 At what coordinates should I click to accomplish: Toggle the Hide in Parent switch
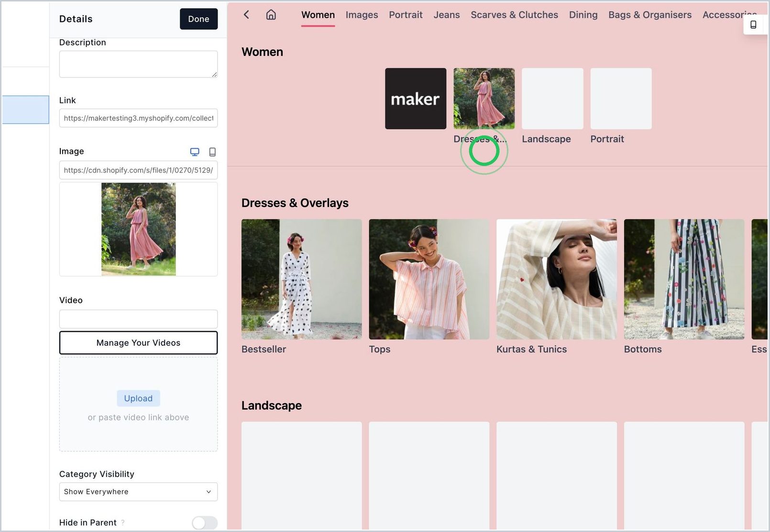(205, 523)
